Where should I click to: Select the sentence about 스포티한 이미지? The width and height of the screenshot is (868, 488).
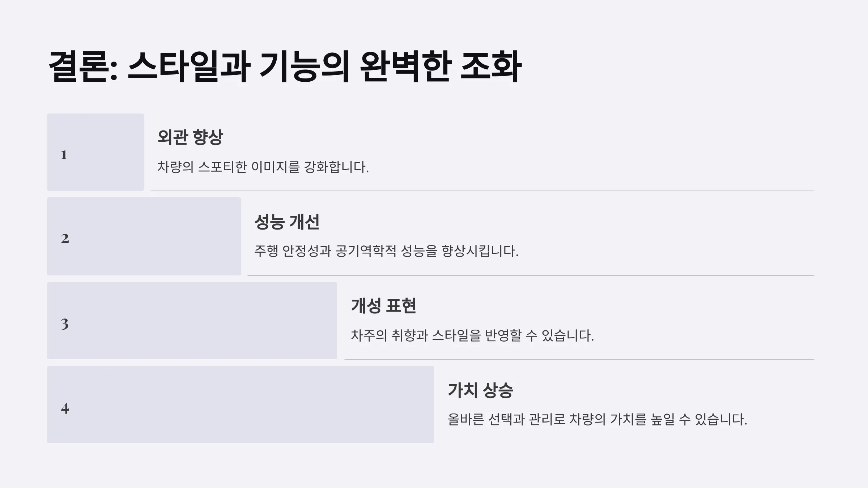[x=263, y=167]
